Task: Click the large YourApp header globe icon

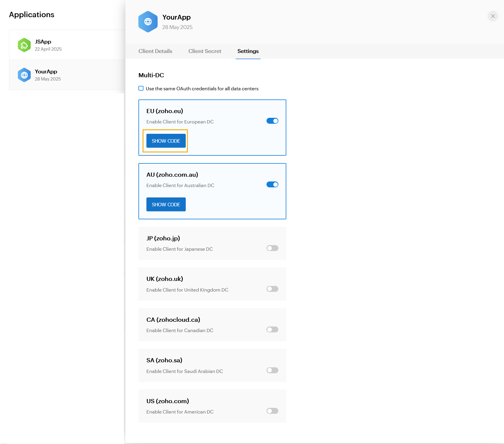Action: pos(148,22)
